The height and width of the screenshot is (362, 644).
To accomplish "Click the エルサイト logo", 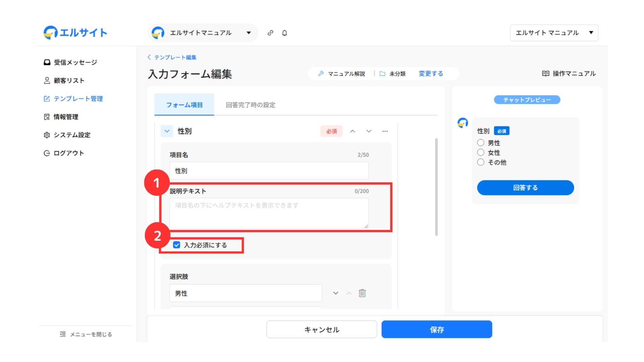I will pos(75,33).
